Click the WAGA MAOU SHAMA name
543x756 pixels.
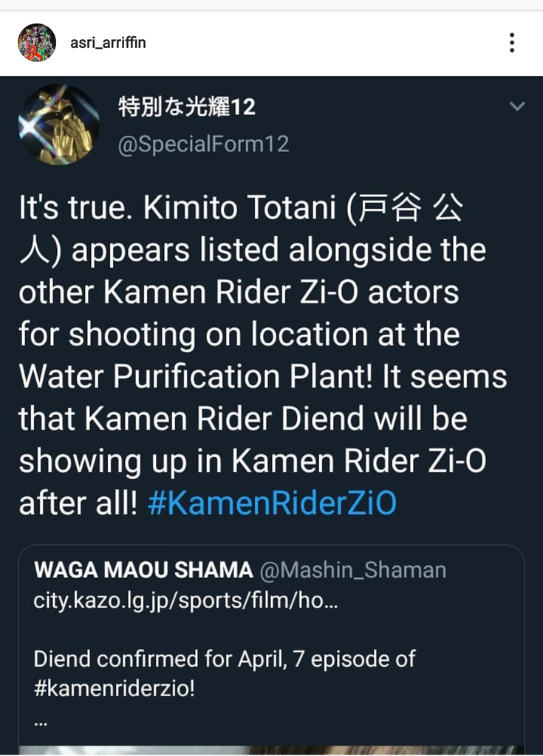pyautogui.click(x=143, y=570)
